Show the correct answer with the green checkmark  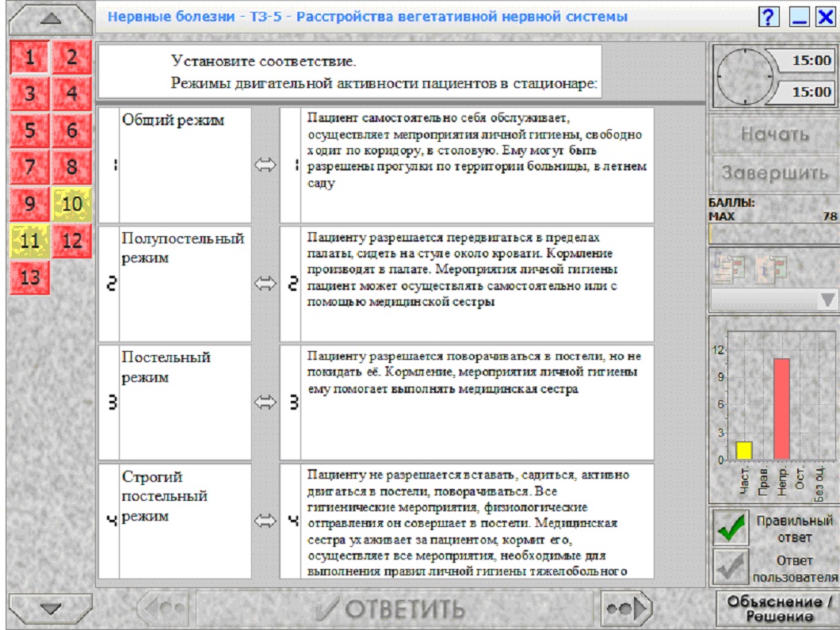tap(731, 527)
